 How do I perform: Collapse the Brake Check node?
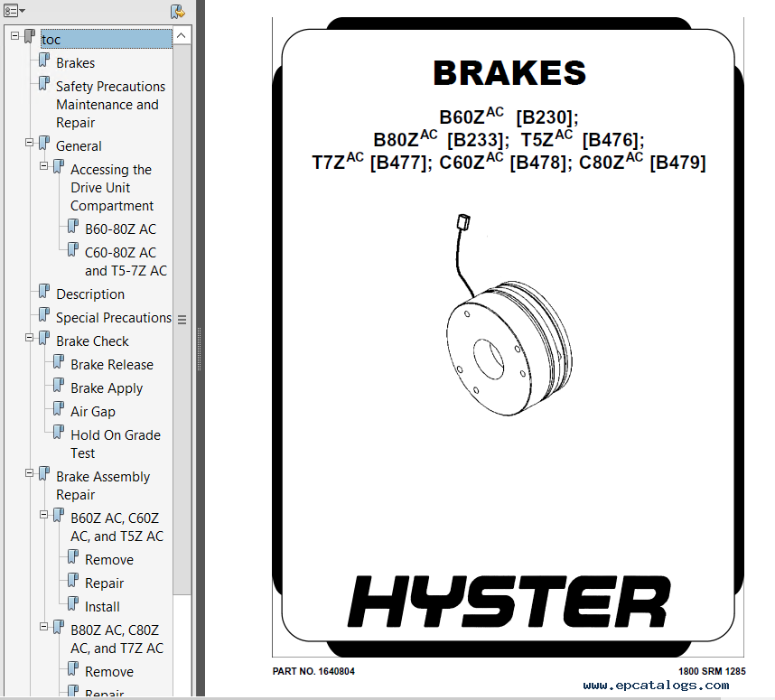coord(29,338)
